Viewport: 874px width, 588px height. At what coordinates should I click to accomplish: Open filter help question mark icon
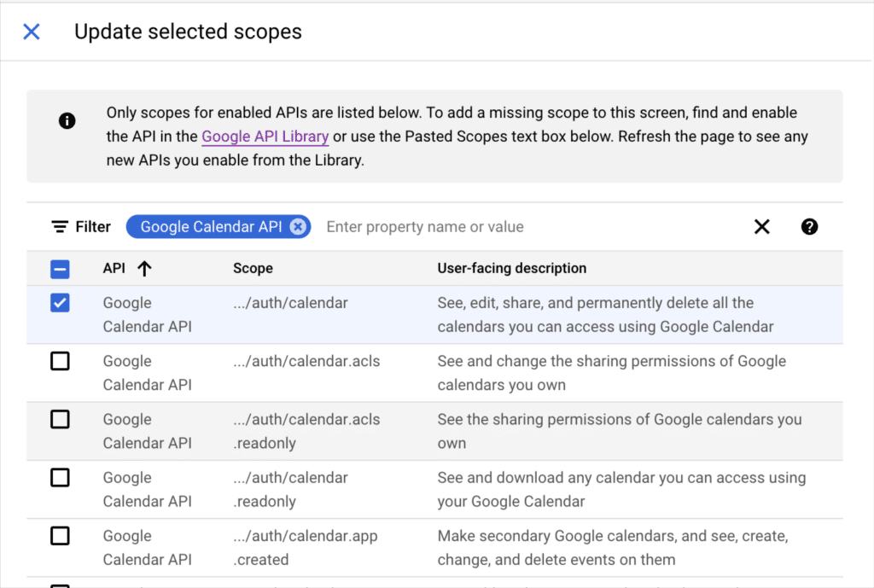tap(809, 227)
